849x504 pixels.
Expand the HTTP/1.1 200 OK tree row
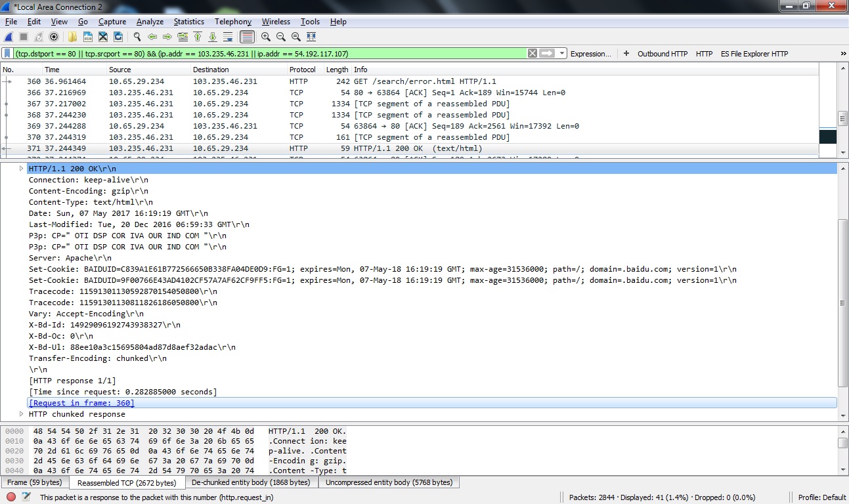pos(22,169)
